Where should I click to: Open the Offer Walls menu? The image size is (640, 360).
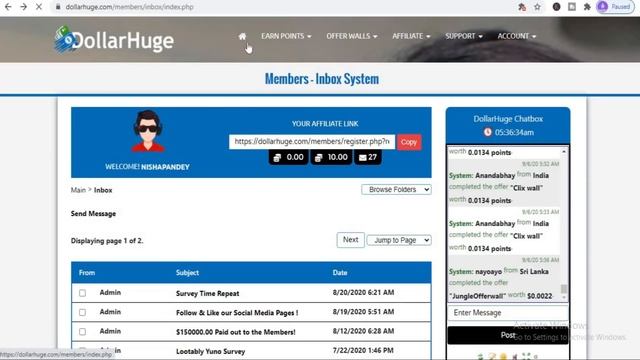tap(351, 36)
